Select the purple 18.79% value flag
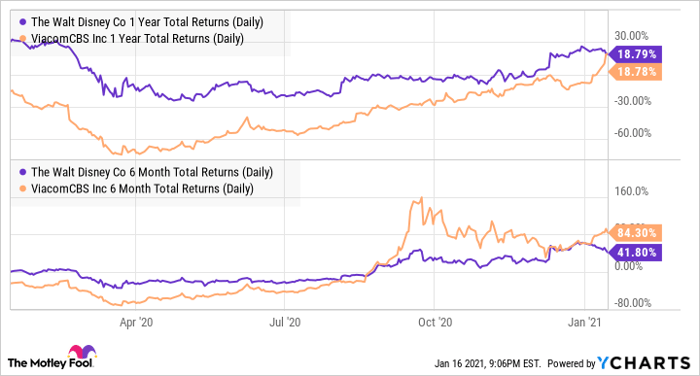Screen dimensions: 700x376 635,54
